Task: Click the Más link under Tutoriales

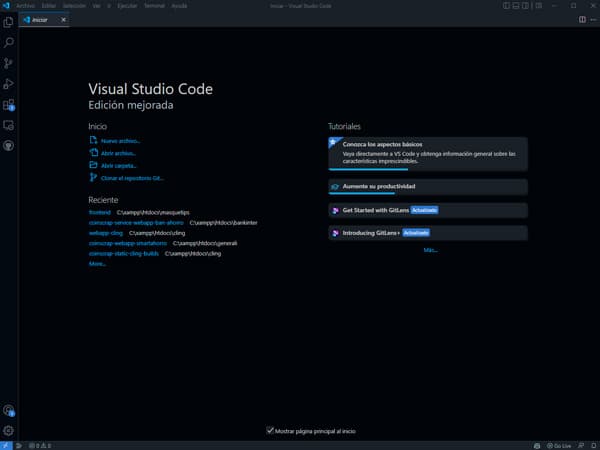Action: (x=430, y=250)
